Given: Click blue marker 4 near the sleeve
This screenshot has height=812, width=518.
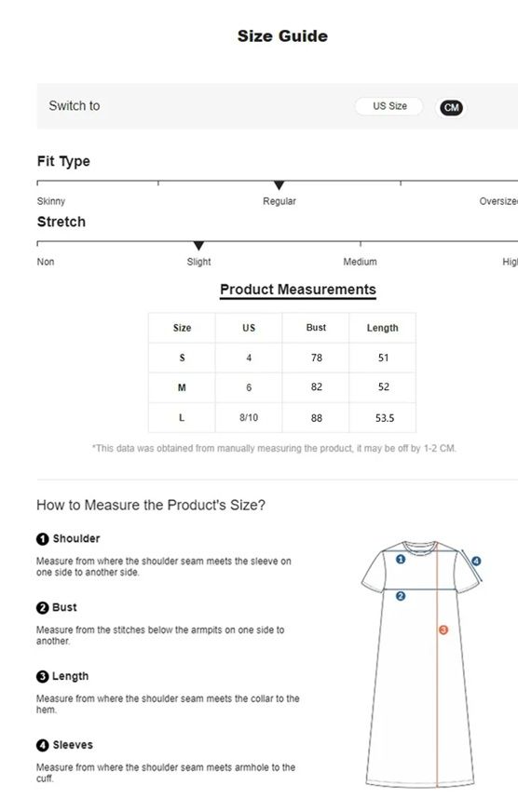Looking at the screenshot, I should tap(476, 561).
